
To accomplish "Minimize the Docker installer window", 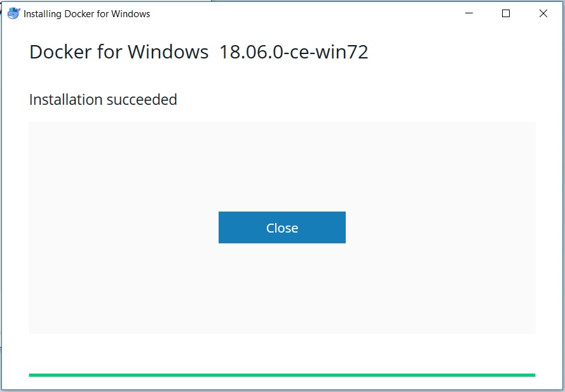I will pyautogui.click(x=469, y=13).
